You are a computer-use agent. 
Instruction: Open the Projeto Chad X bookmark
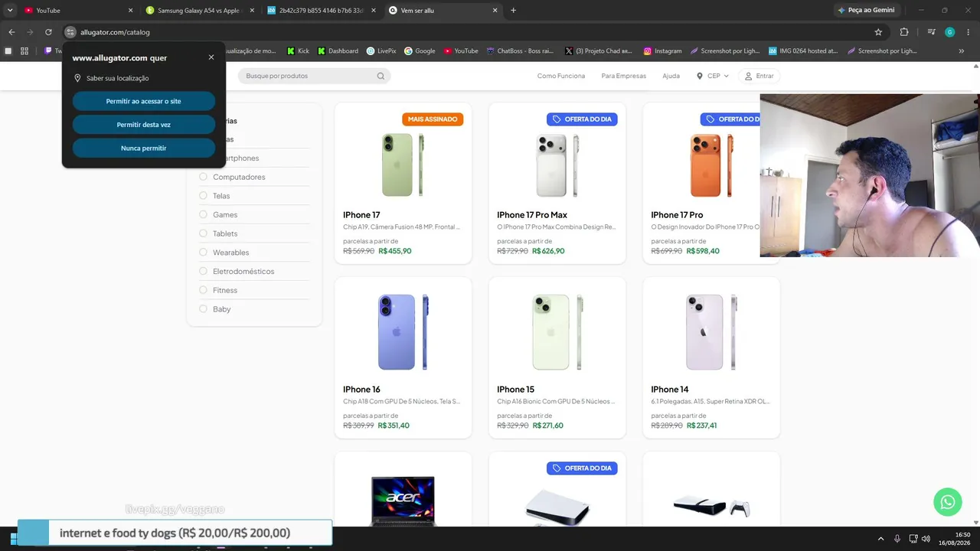597,51
